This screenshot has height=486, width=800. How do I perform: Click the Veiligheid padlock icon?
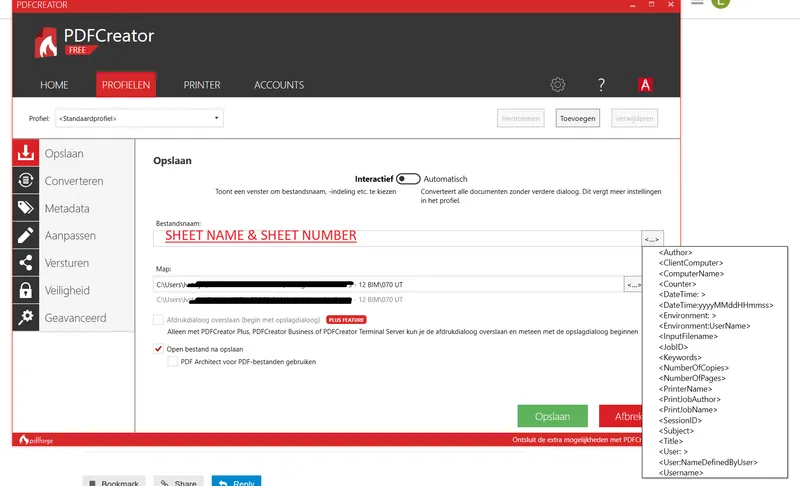point(26,290)
